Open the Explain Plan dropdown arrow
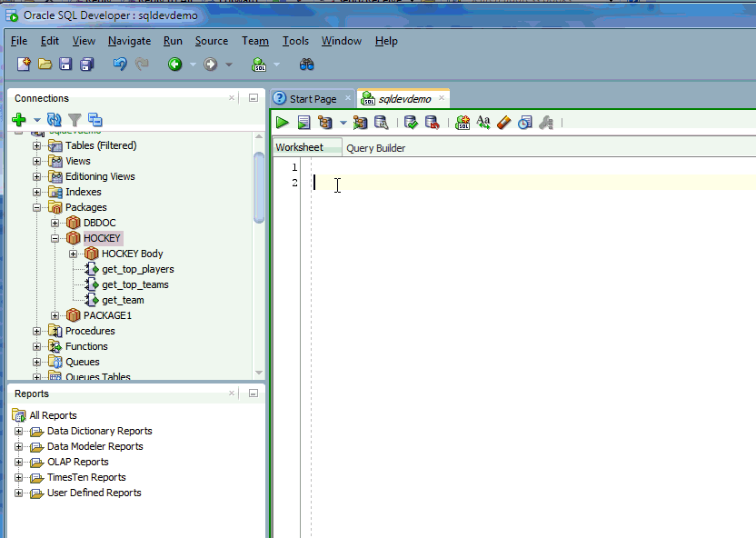 pos(343,123)
